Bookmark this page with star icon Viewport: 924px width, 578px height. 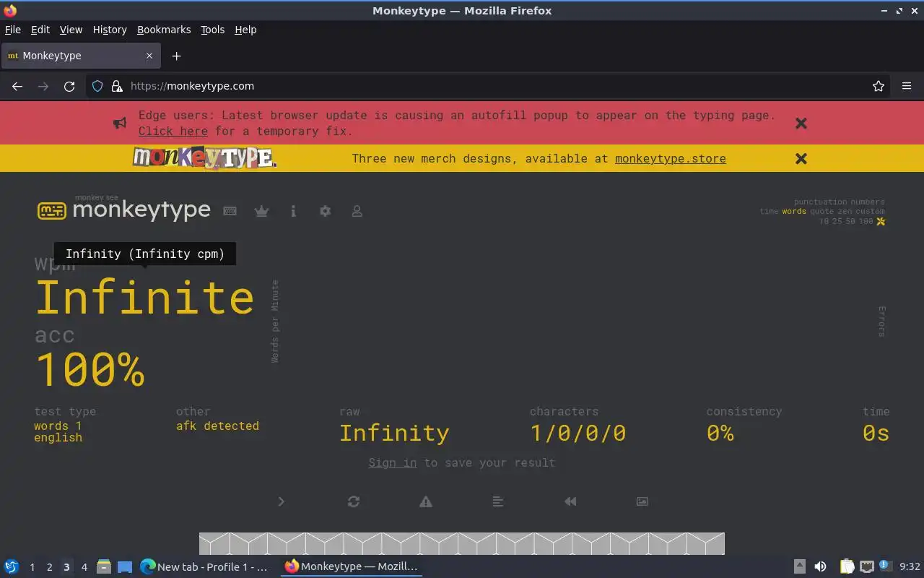tap(879, 86)
